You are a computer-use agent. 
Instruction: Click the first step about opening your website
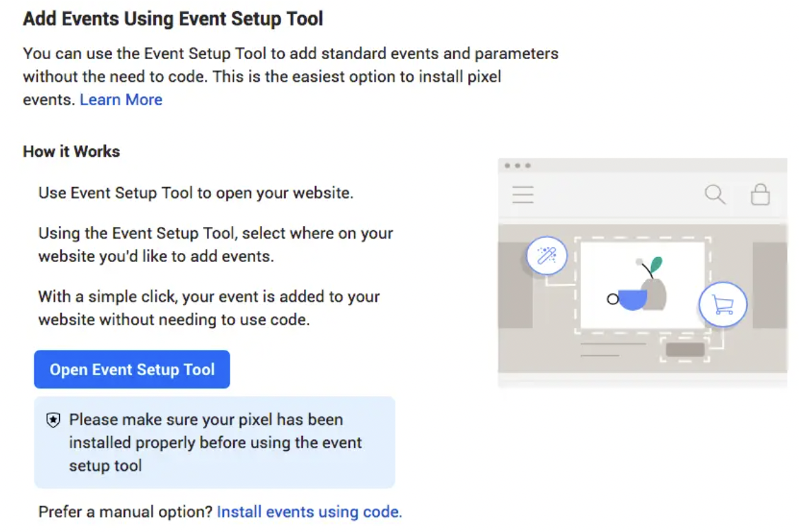click(196, 193)
